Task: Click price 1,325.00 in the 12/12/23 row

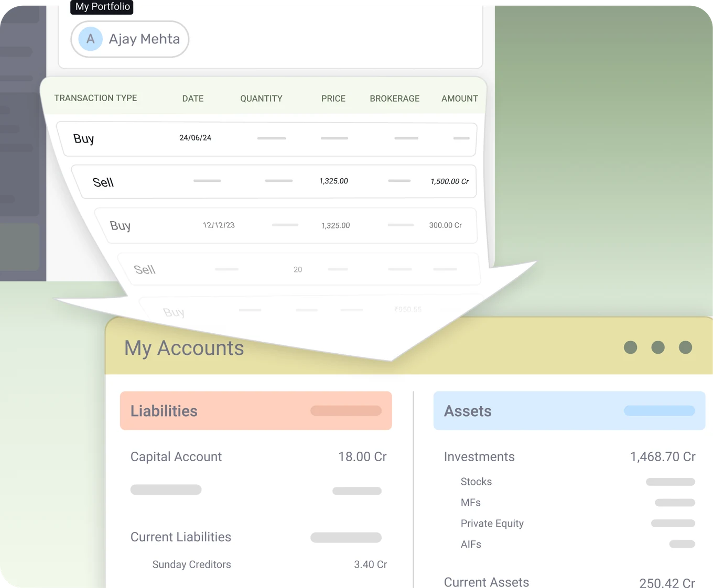Action: (x=336, y=225)
